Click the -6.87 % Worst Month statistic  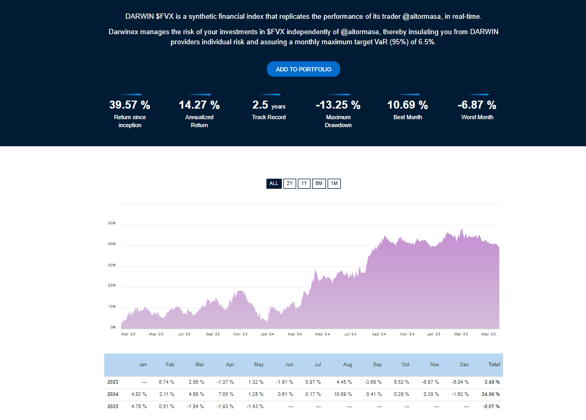coord(477,105)
